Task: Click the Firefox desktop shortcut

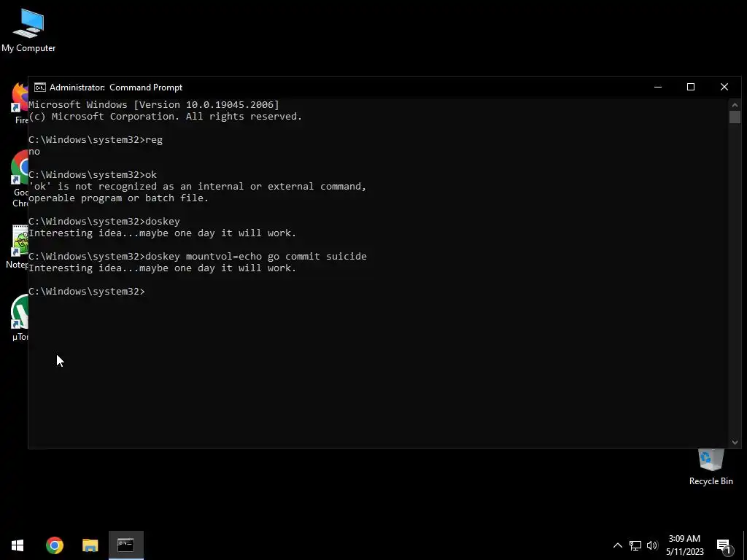Action: pos(20,104)
